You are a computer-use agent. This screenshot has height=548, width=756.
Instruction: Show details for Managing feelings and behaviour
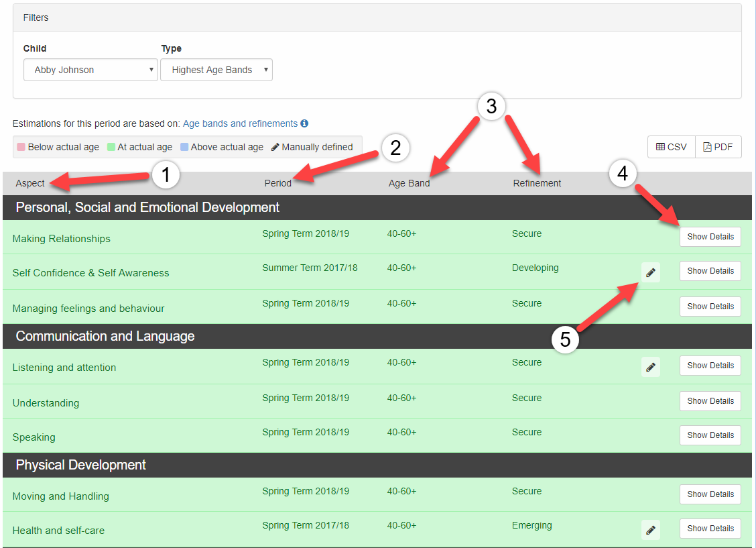[x=710, y=307]
